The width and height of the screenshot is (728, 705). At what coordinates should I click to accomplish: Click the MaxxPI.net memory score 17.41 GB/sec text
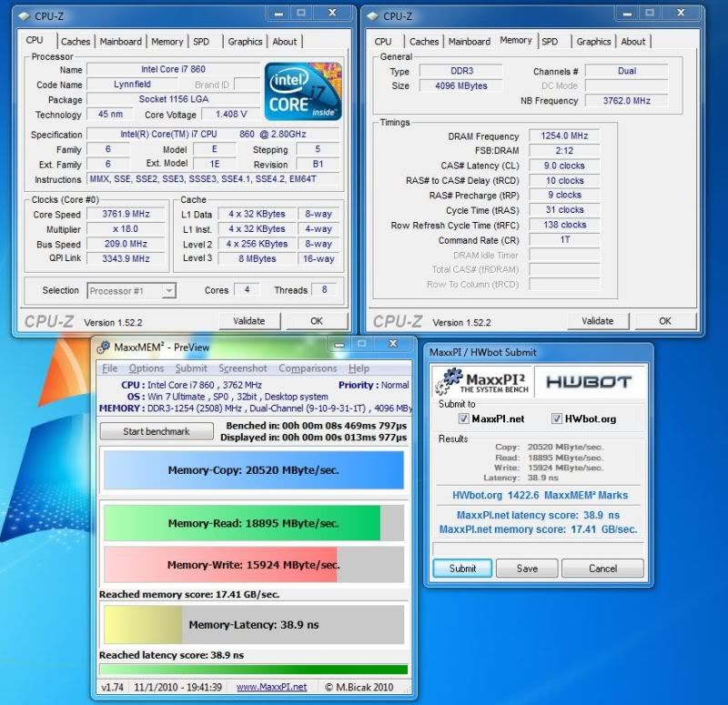(x=538, y=529)
